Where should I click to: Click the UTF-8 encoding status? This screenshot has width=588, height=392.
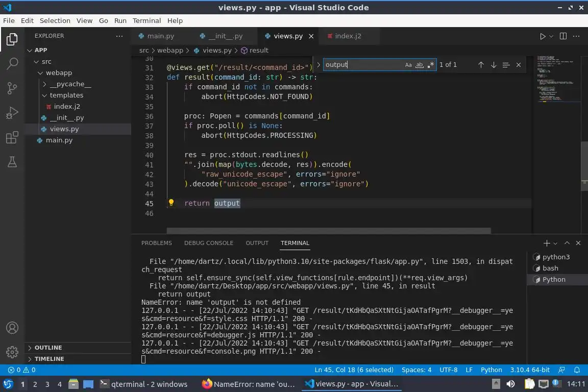449,370
